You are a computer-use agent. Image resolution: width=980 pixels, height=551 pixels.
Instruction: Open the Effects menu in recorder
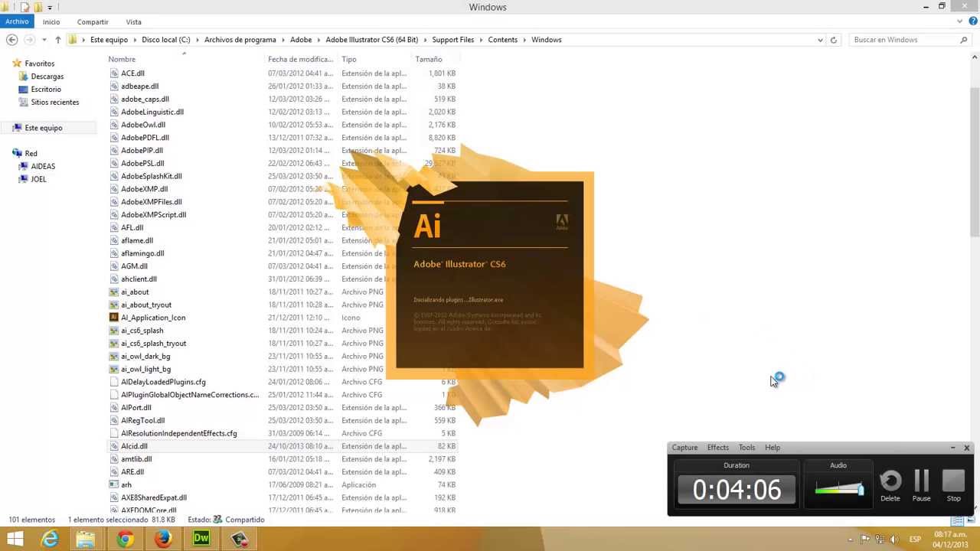717,448
